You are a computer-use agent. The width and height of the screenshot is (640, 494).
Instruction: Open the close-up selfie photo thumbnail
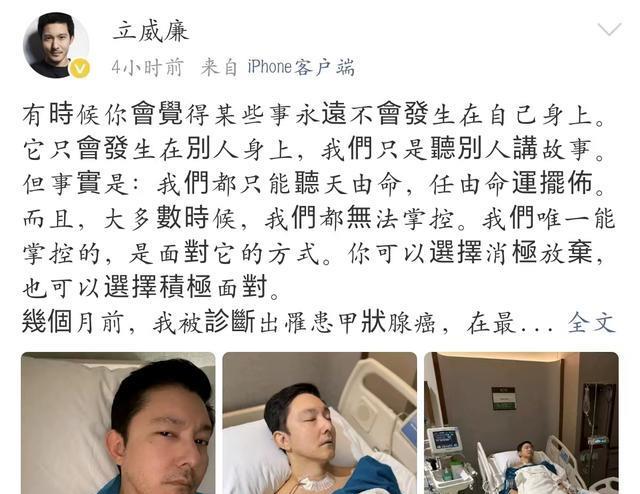pos(118,423)
